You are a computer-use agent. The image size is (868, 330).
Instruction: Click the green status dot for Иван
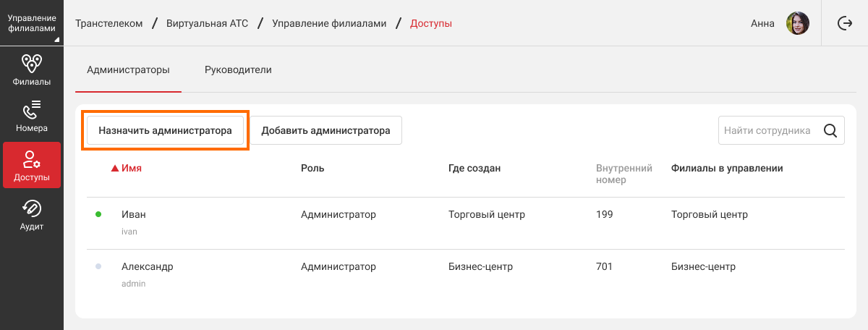pyautogui.click(x=98, y=215)
